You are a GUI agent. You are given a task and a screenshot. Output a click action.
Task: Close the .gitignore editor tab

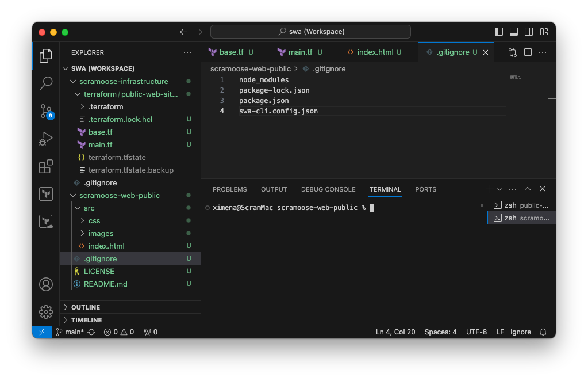click(x=486, y=52)
